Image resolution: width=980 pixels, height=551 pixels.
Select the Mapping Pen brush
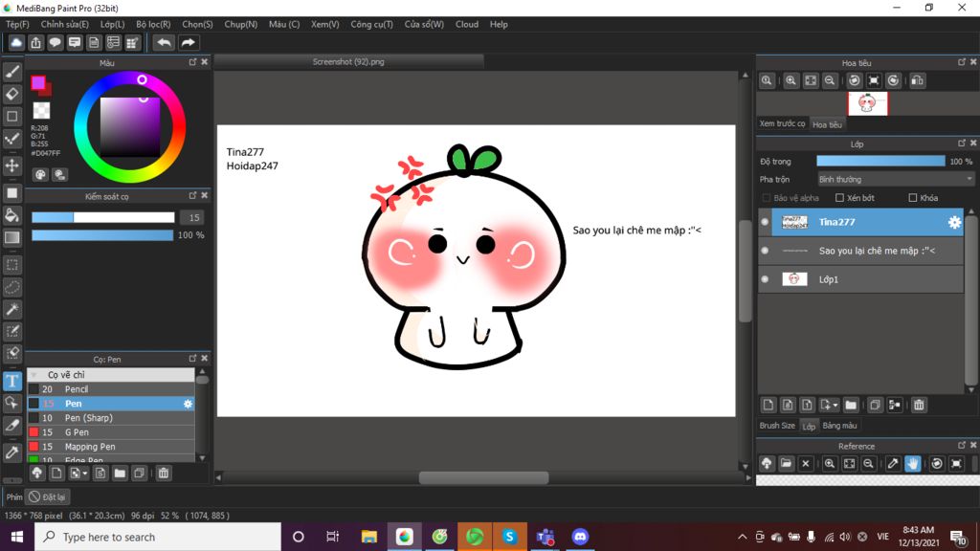(x=111, y=447)
